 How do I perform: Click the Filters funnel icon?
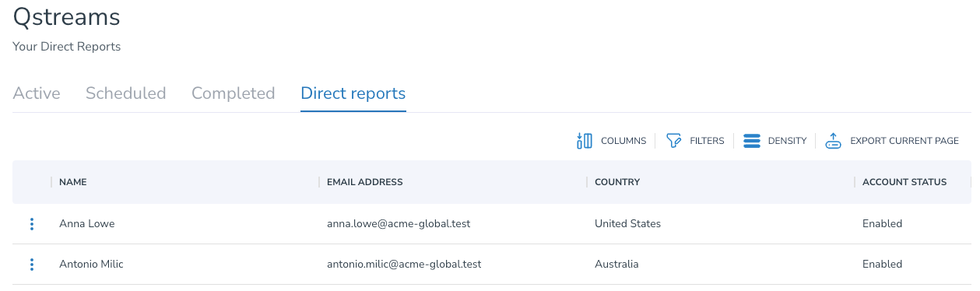pyautogui.click(x=674, y=141)
